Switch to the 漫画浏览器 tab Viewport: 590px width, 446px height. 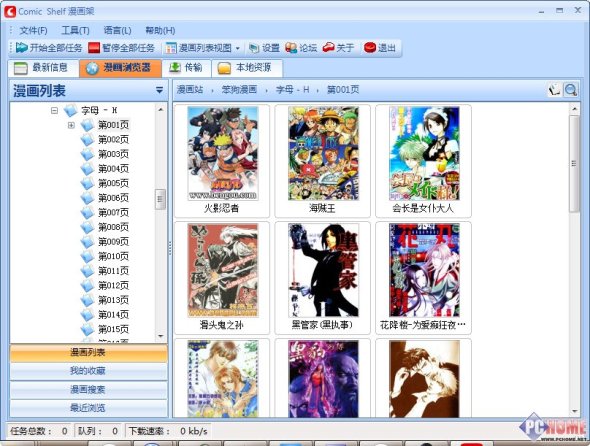point(120,68)
